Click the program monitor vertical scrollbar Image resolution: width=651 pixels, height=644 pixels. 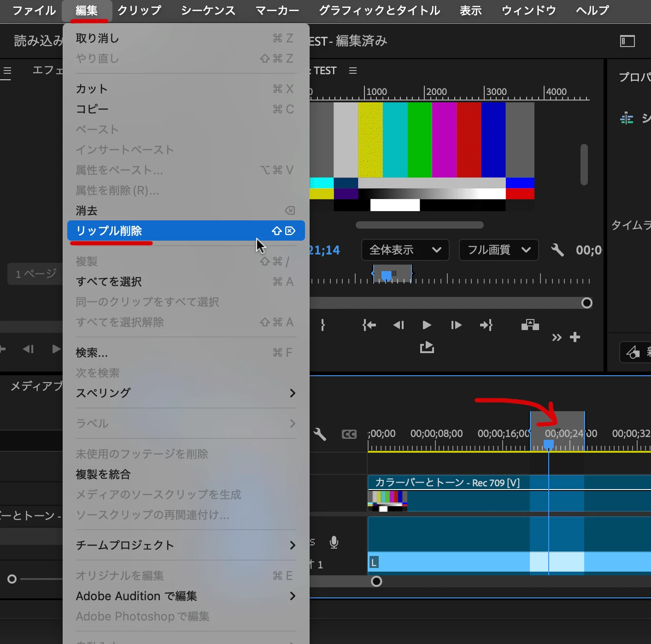pyautogui.click(x=584, y=165)
